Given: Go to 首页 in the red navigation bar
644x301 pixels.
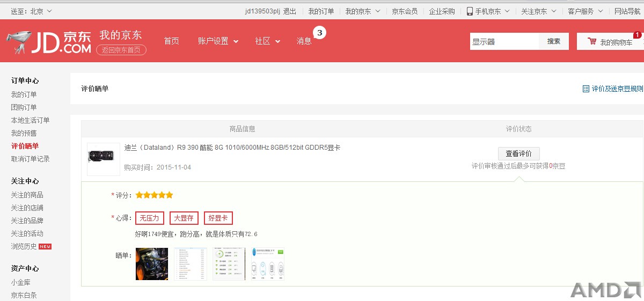Looking at the screenshot, I should coord(172,41).
